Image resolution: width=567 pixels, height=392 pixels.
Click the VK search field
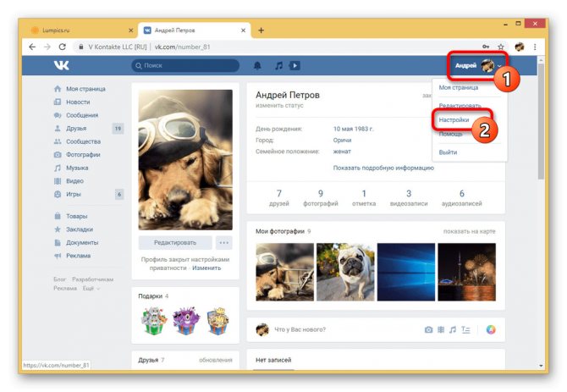(x=185, y=66)
